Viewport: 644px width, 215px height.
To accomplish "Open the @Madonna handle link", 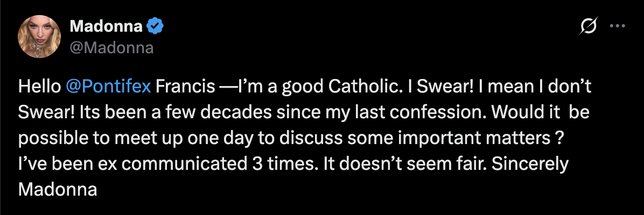I will 111,48.
